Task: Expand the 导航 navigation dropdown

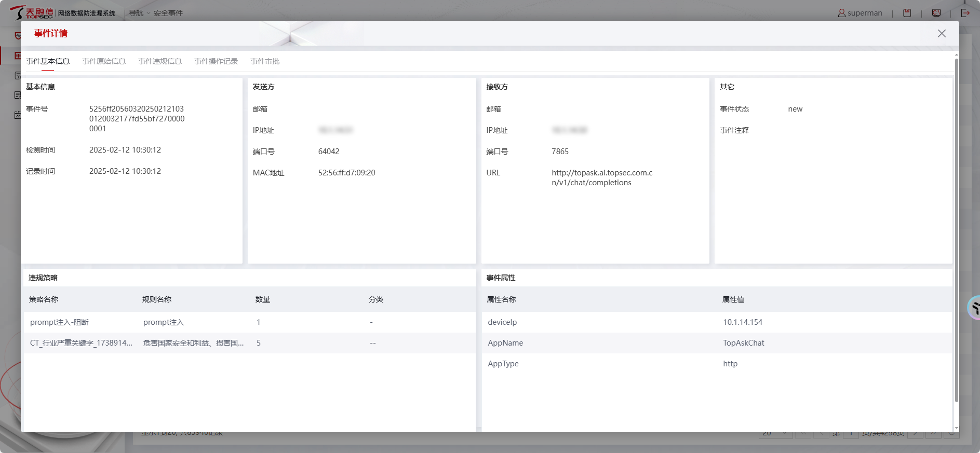Action: click(139, 13)
